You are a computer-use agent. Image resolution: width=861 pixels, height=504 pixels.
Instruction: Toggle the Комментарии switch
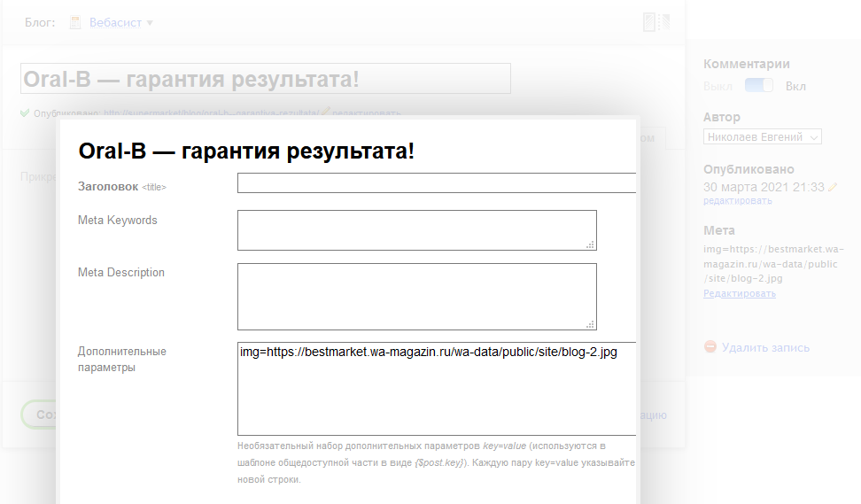coord(759,86)
